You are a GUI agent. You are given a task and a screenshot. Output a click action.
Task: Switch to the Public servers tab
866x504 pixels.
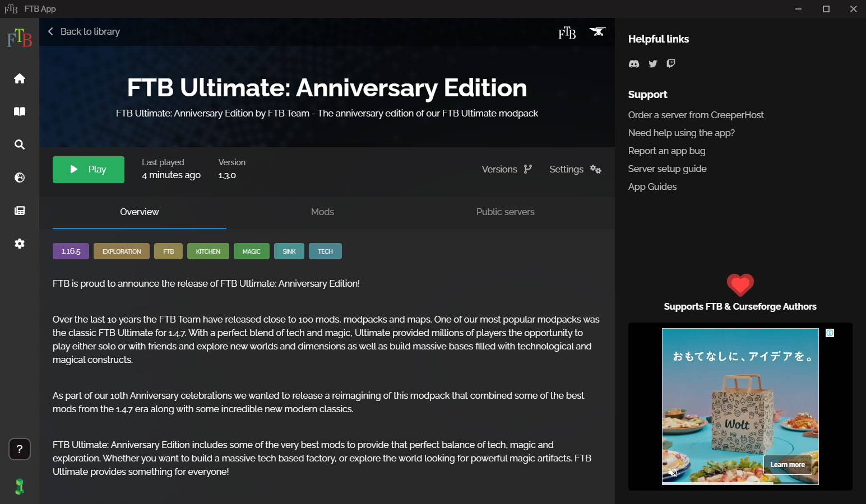point(505,212)
